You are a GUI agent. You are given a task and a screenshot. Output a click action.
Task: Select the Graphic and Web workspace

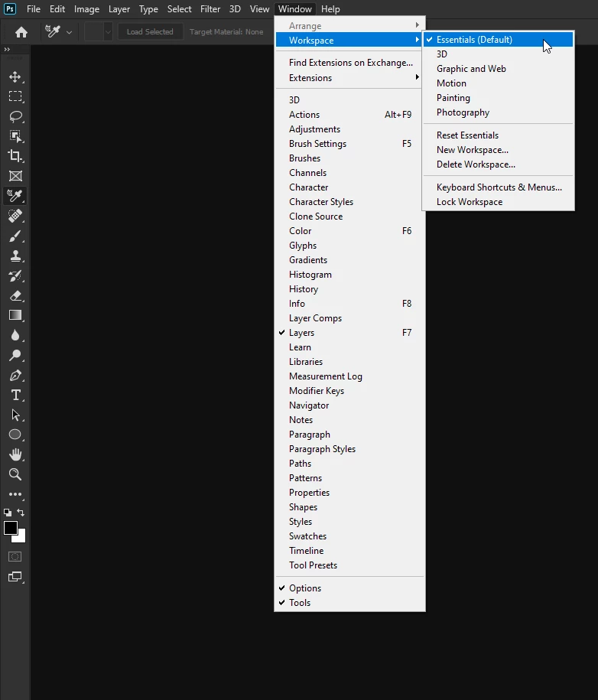pyautogui.click(x=498, y=69)
